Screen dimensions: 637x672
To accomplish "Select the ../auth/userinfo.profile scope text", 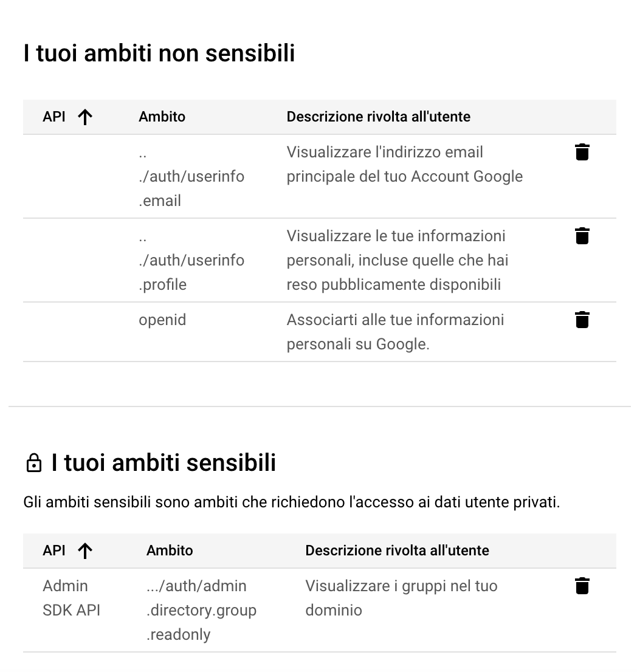I will (191, 260).
